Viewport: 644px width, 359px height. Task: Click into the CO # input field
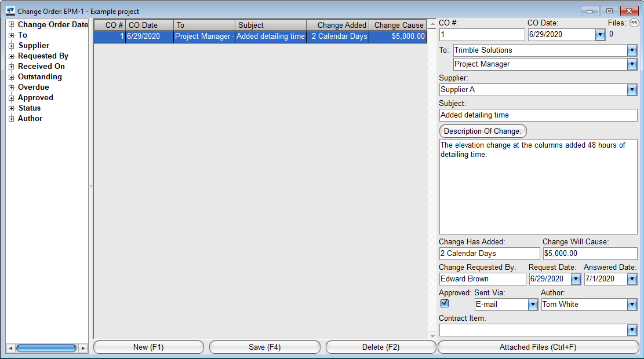(x=482, y=35)
